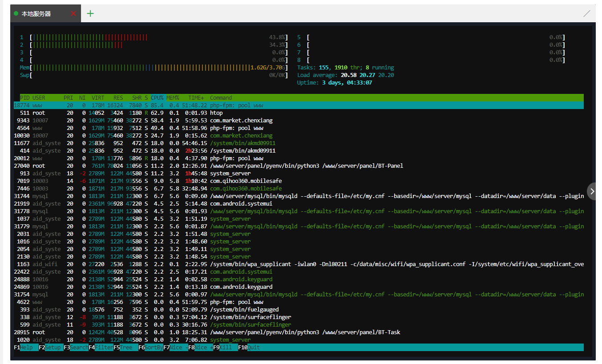Select com.android.systemui process PID 21919
This screenshot has width=602, height=364.
pos(299,204)
